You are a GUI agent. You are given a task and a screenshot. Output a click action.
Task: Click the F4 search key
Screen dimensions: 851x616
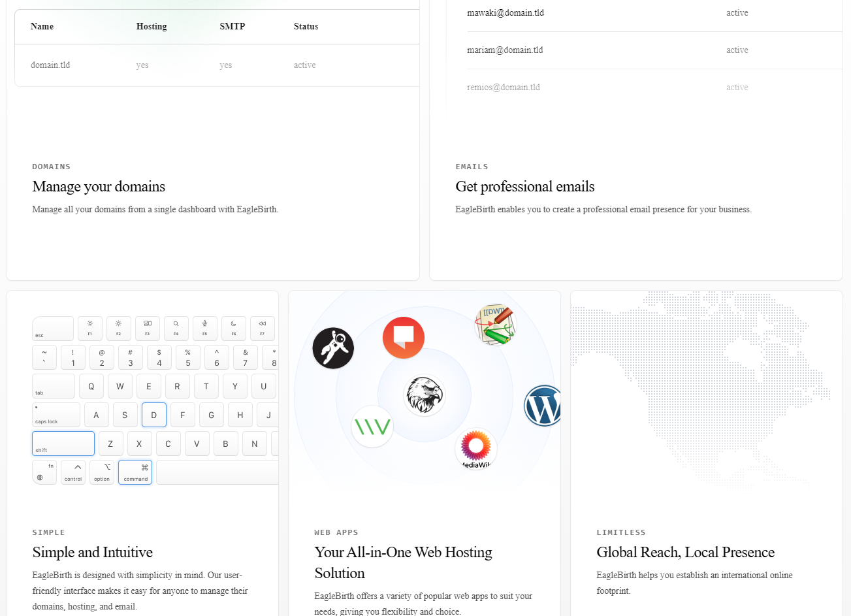[176, 329]
